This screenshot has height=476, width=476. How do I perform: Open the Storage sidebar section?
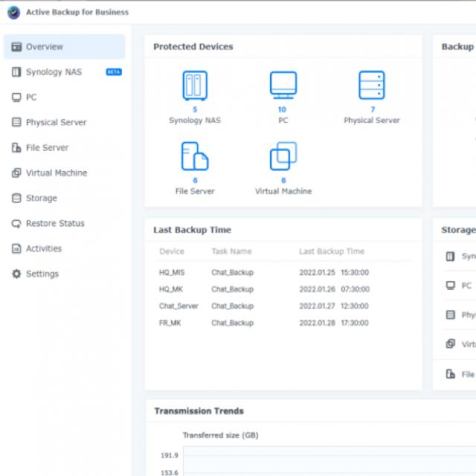coord(65,198)
